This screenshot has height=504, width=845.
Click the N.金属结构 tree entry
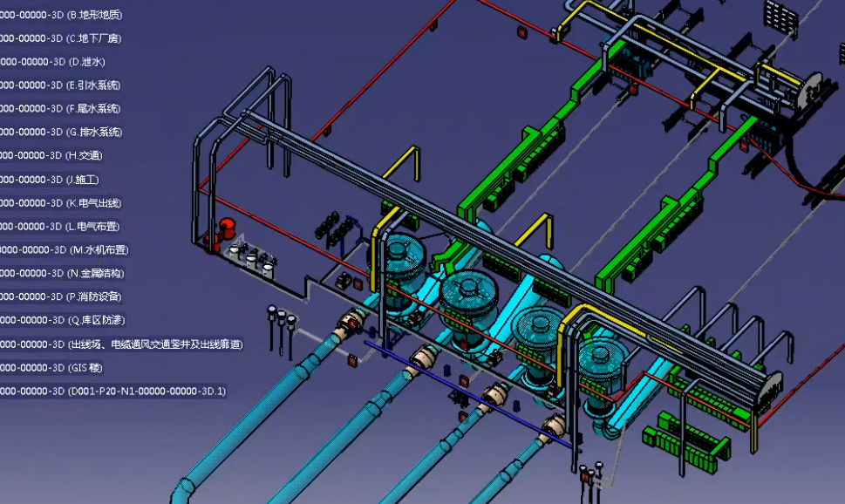click(63, 273)
